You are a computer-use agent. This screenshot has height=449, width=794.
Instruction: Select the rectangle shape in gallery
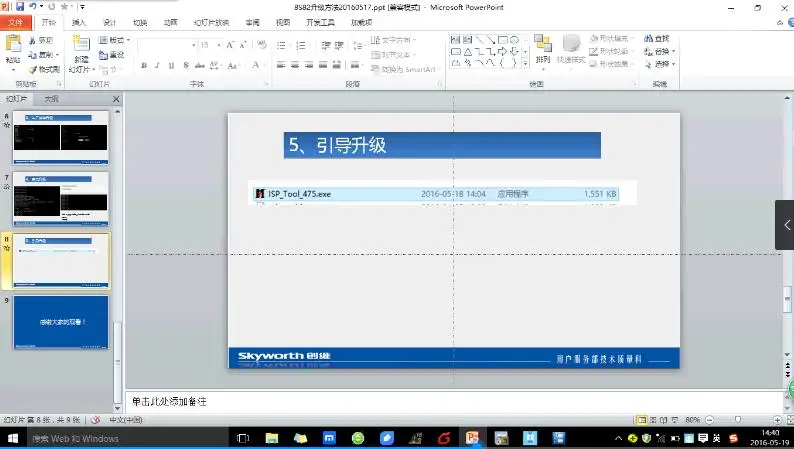[x=503, y=39]
